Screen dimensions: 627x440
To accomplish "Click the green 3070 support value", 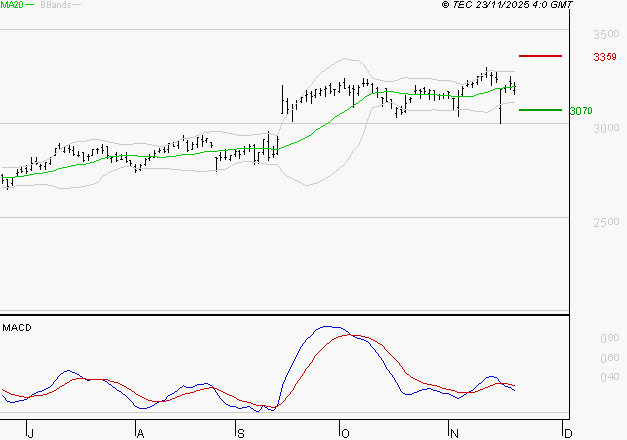I will coord(581,111).
